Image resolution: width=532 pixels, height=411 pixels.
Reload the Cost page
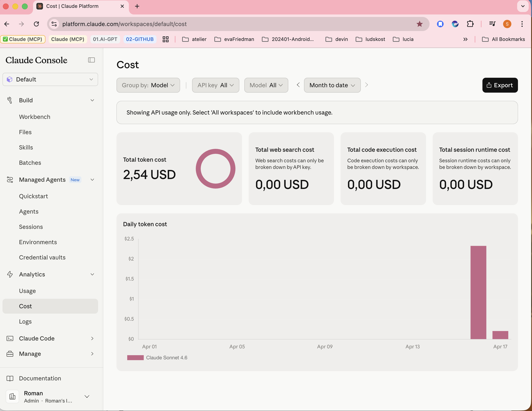[x=37, y=24]
